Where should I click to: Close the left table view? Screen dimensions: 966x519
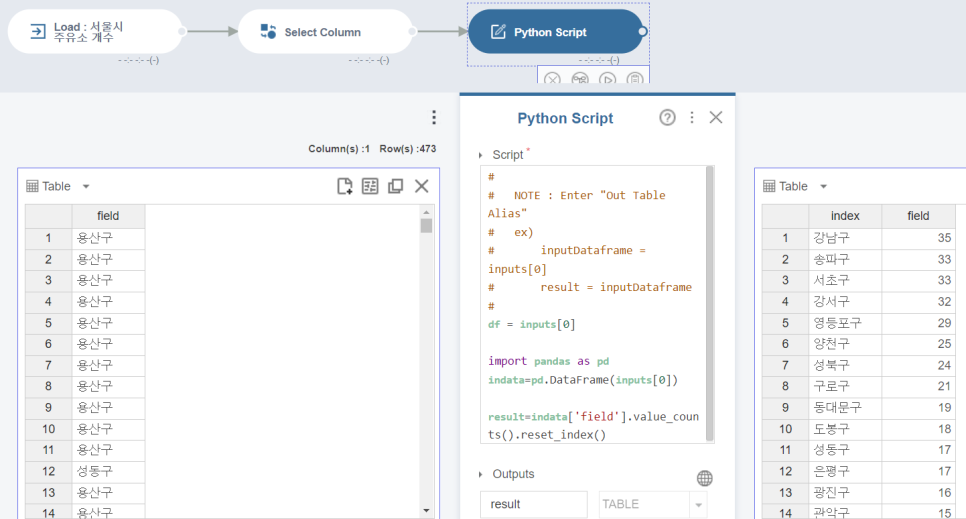[421, 186]
